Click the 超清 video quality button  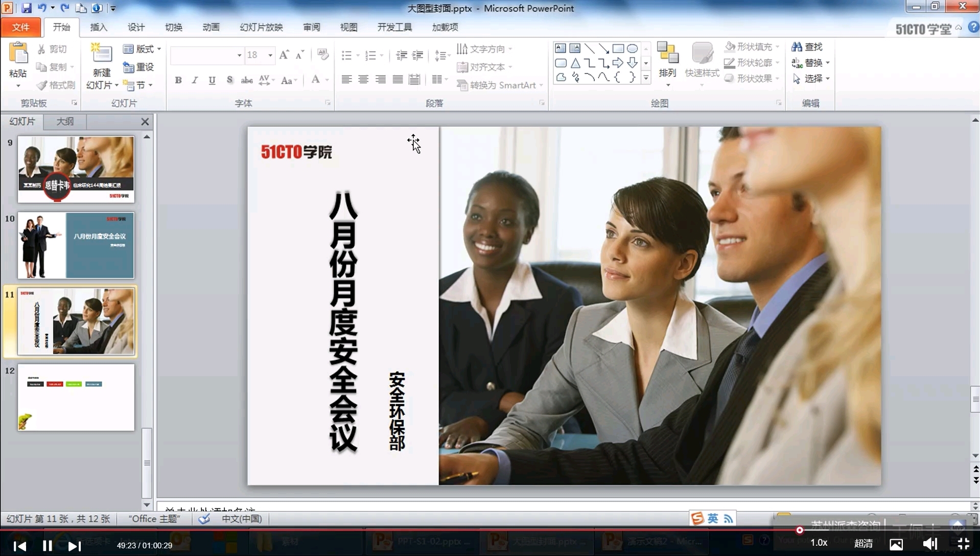864,544
